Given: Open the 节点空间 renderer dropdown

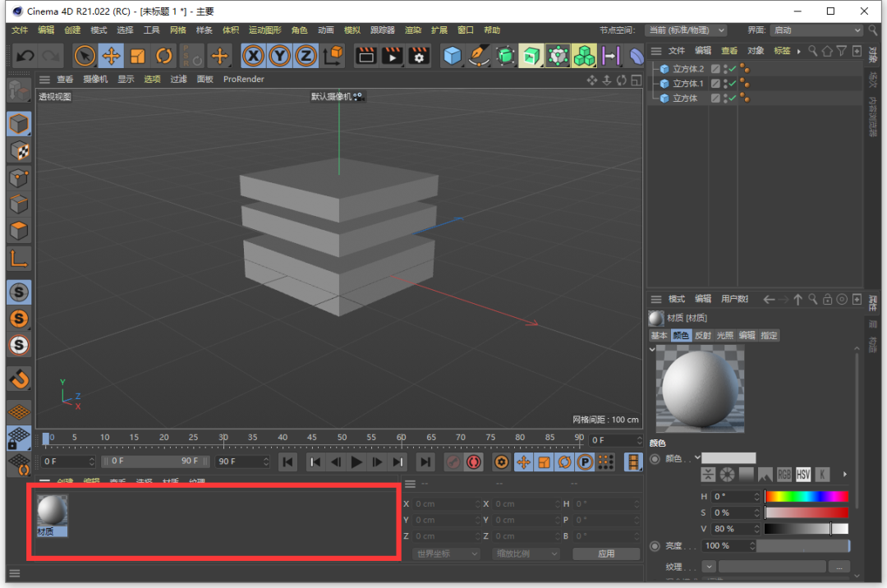Looking at the screenshot, I should point(686,30).
